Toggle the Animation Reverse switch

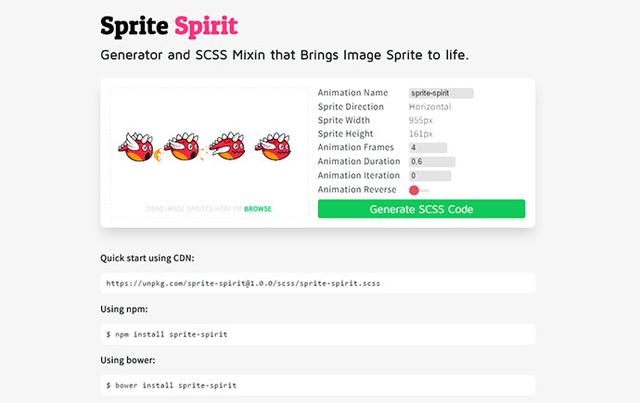pos(419,190)
